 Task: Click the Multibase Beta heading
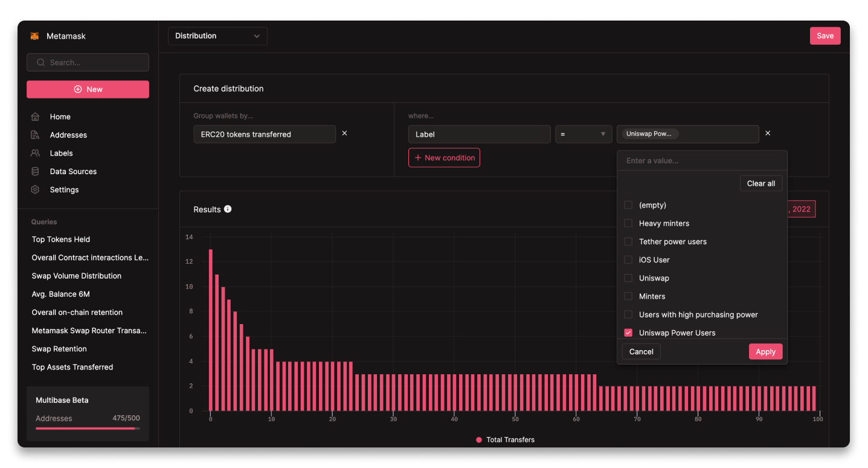(x=62, y=400)
